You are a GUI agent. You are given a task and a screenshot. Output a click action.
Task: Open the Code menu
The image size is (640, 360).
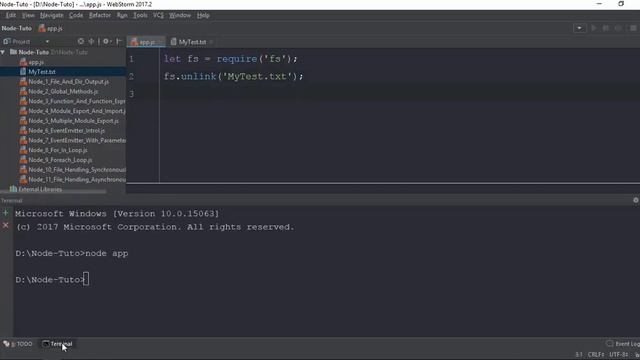76,15
